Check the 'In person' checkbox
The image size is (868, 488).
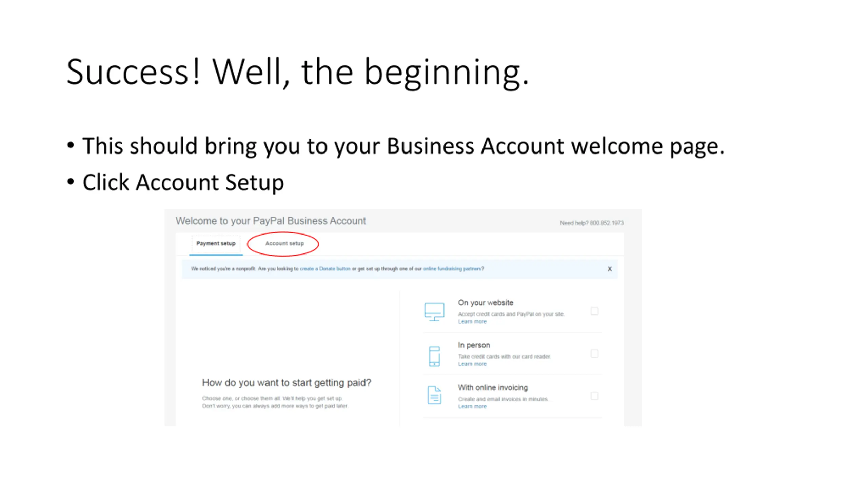point(594,353)
